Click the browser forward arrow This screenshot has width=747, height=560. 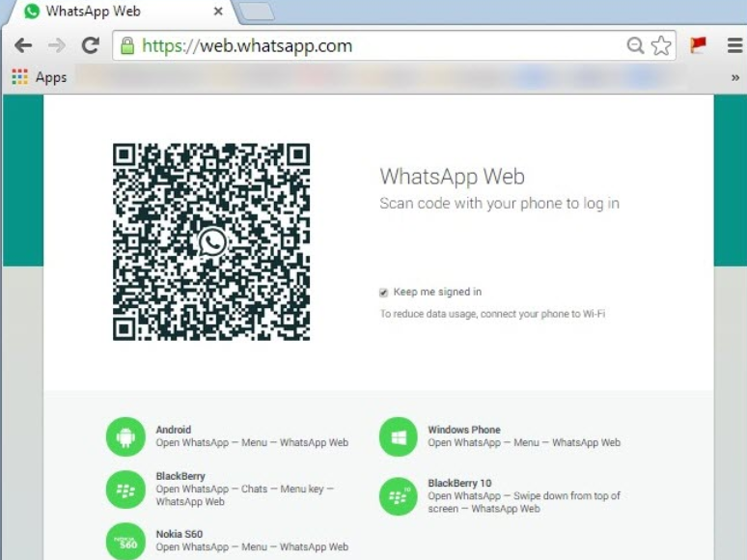click(57, 45)
